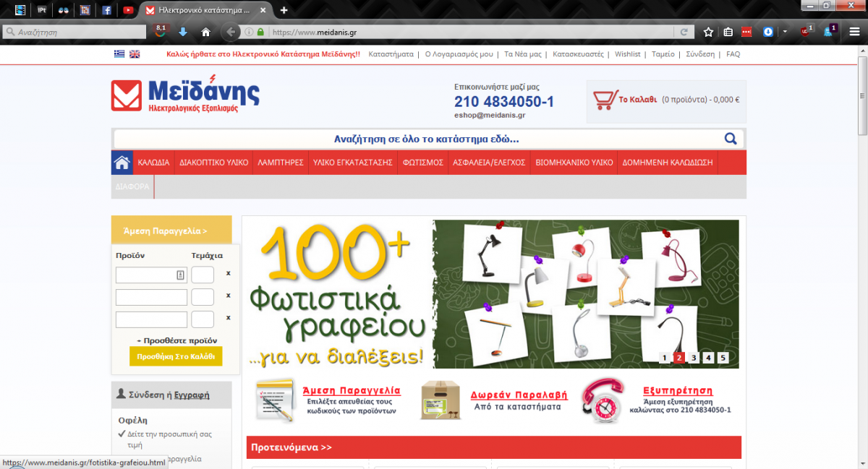Open Ο Λογαριασμός μου link
This screenshot has width=868, height=469.
459,54
